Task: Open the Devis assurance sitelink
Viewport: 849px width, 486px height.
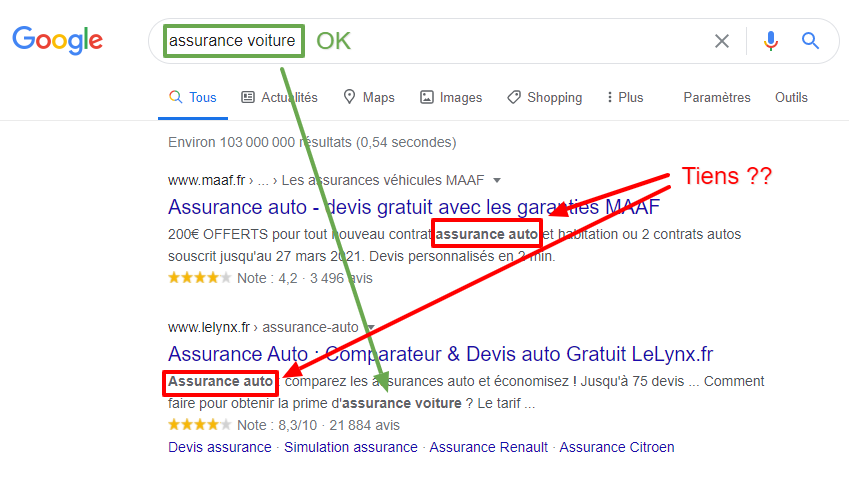Action: (220, 448)
